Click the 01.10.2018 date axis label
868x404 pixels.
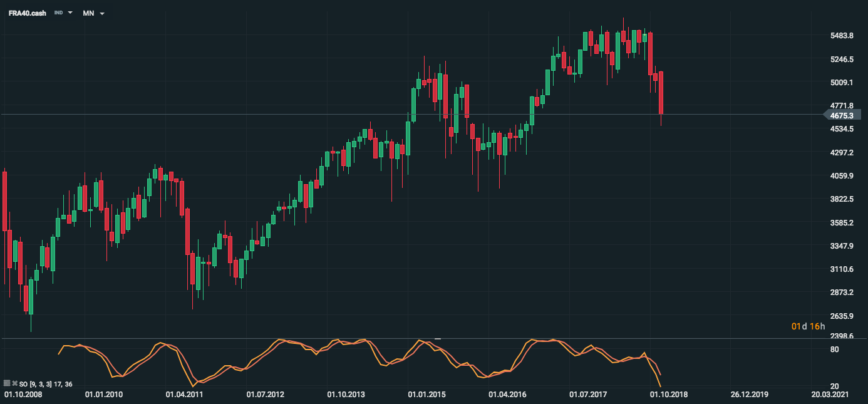pos(669,395)
